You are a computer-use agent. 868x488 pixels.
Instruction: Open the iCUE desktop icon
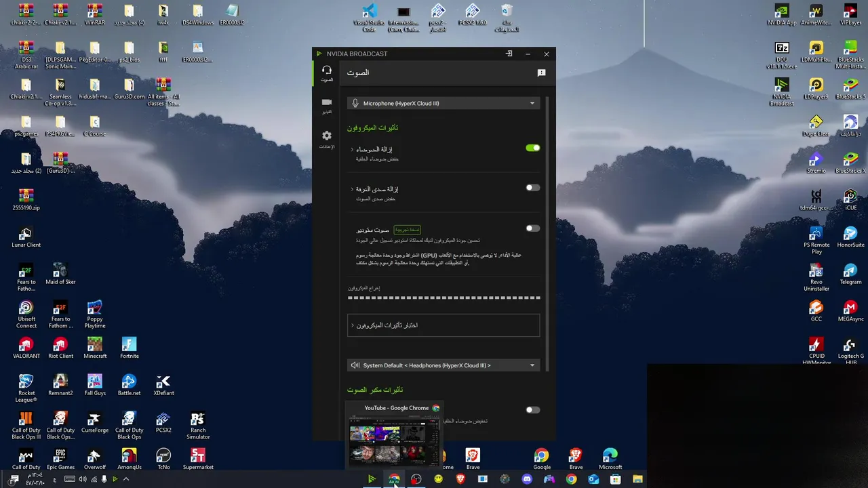pos(850,199)
